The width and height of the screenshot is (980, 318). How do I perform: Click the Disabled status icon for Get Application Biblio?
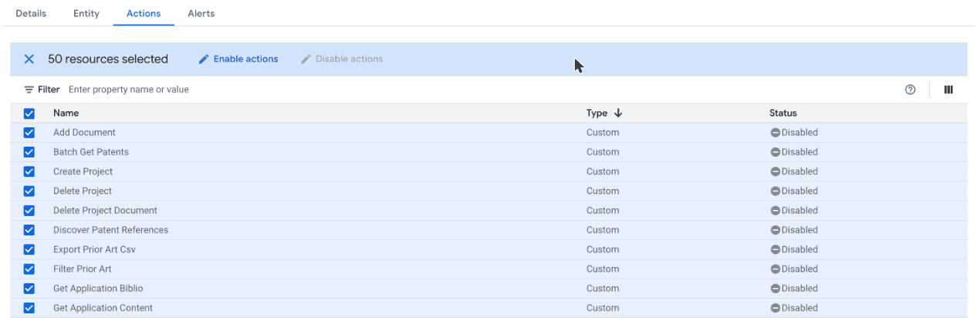tap(776, 289)
